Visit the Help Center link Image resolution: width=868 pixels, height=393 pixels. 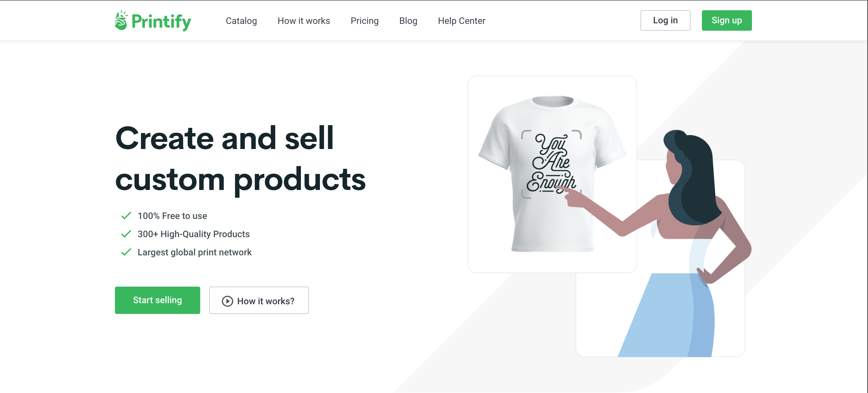(x=462, y=20)
